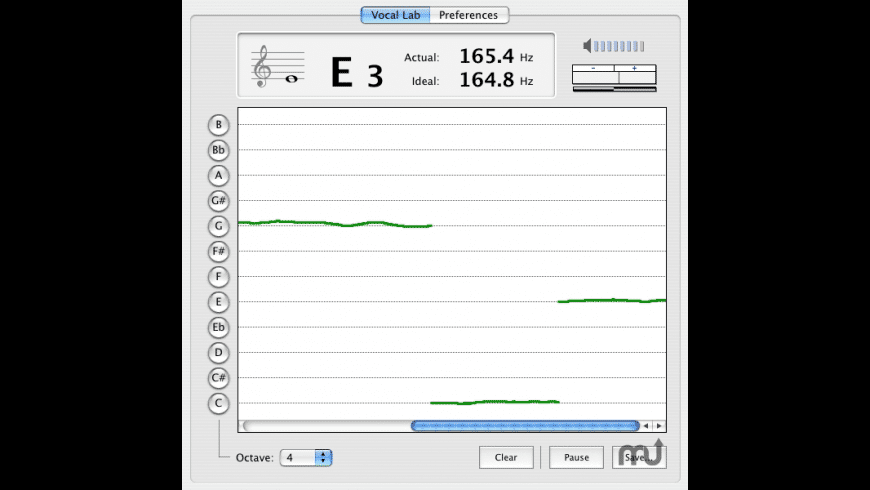
Task: Click the C note button
Action: click(x=219, y=403)
